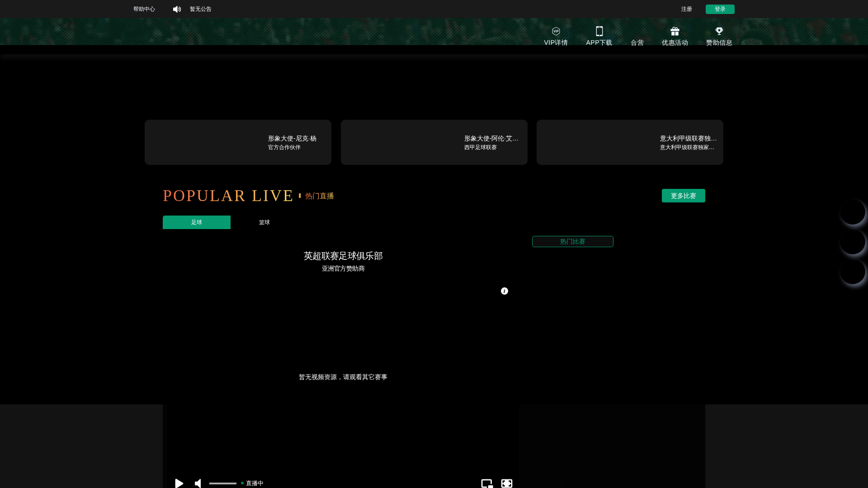Unmute the video player volume
The image size is (868, 488).
198,483
